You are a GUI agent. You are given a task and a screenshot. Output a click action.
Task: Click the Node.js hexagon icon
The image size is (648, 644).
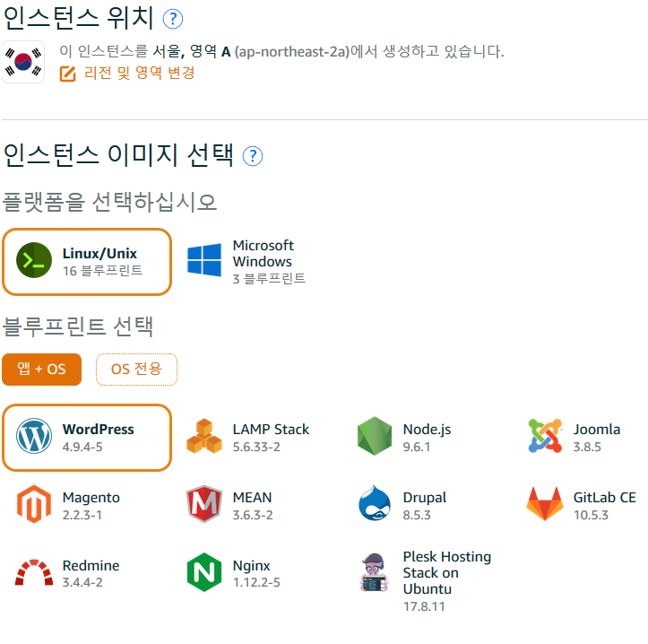(375, 436)
